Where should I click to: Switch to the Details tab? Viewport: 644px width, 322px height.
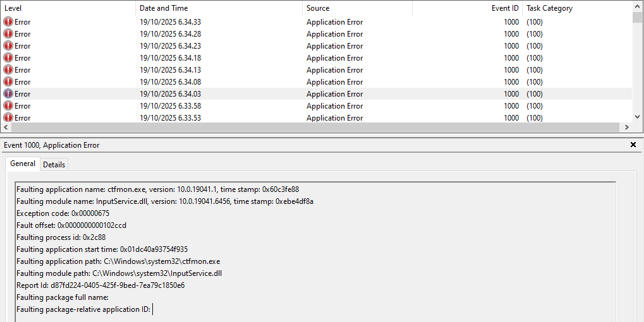[54, 165]
